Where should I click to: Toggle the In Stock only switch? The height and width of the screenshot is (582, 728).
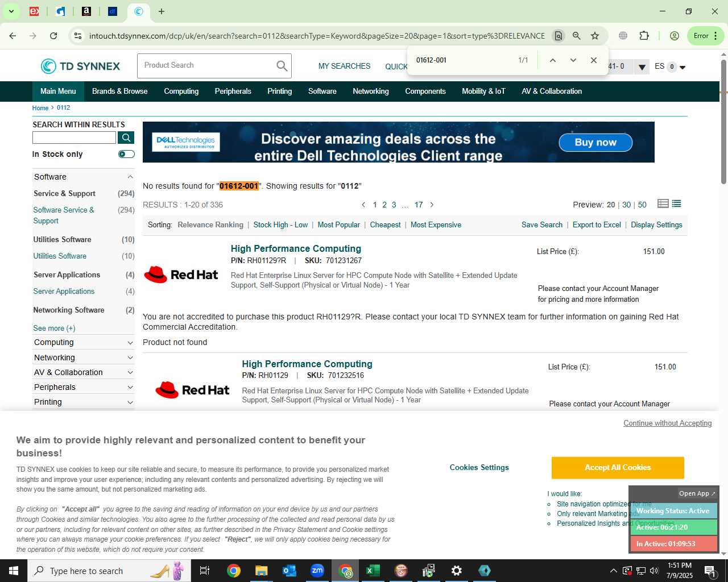126,154
